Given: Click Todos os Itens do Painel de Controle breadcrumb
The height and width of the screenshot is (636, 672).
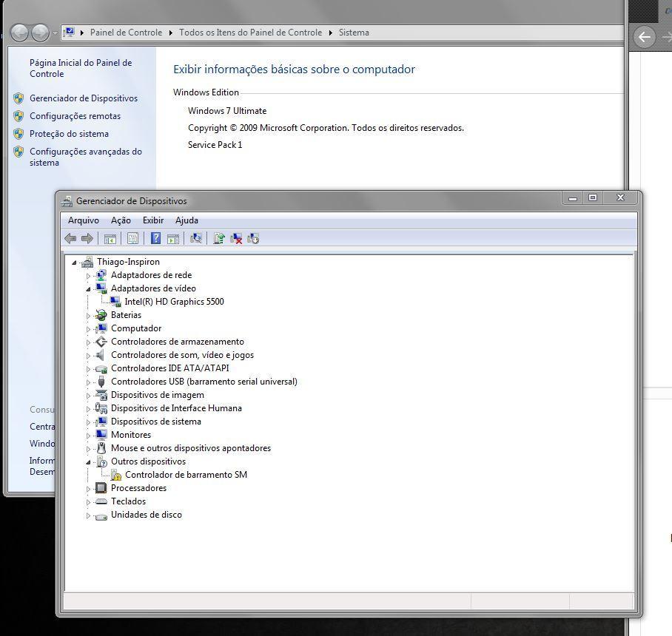Looking at the screenshot, I should pos(250,33).
